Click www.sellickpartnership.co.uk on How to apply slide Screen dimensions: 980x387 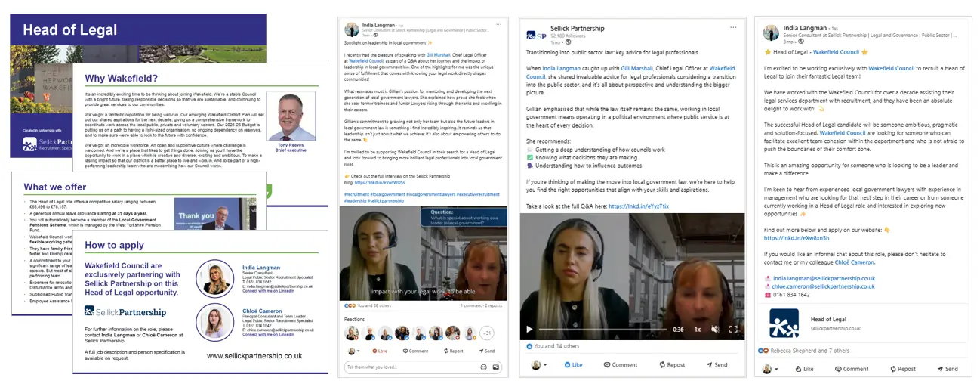[255, 354]
